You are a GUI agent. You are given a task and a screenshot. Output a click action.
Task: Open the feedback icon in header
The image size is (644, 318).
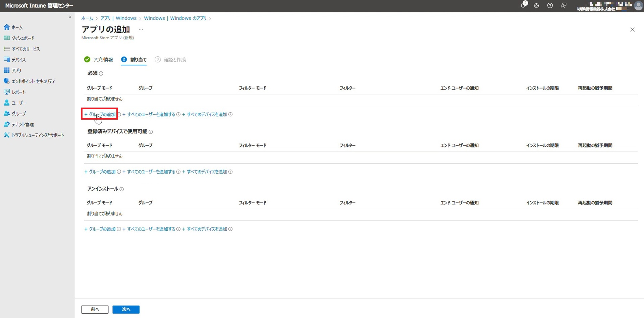[563, 5]
